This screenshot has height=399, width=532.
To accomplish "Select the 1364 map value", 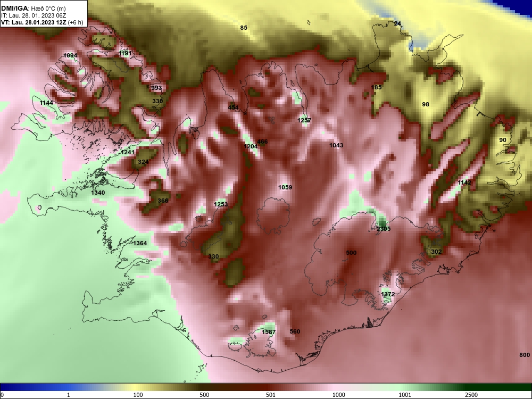I will pos(140,243).
